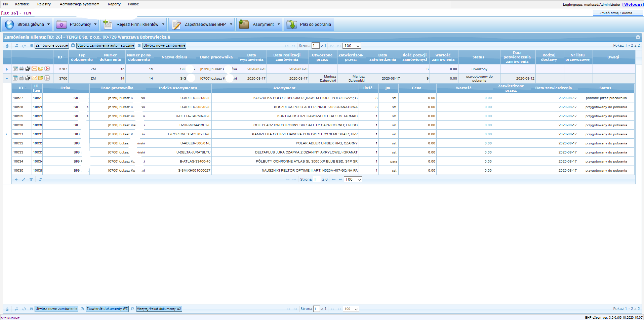644x320 pixels.
Task: Collapse order row 3766 details
Action: click(7, 79)
